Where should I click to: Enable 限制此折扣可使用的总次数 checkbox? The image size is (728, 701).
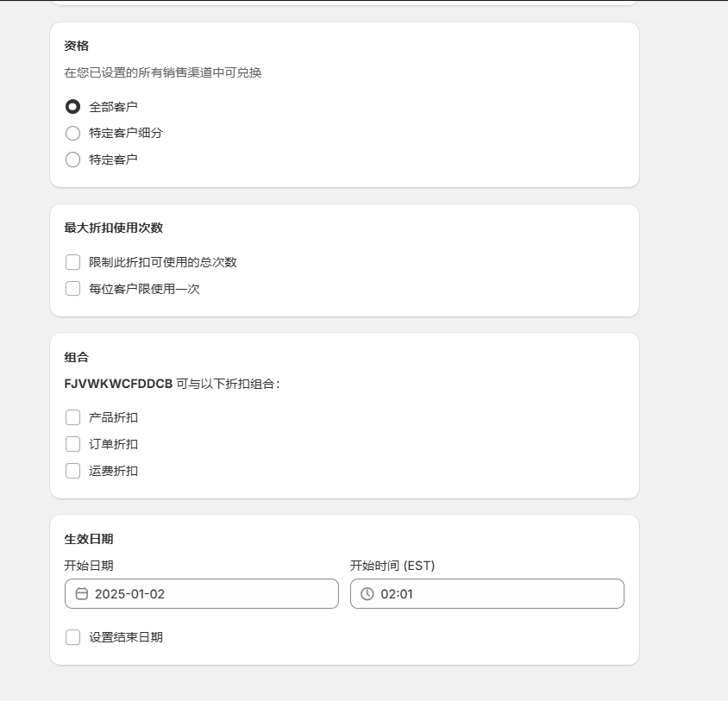(72, 261)
